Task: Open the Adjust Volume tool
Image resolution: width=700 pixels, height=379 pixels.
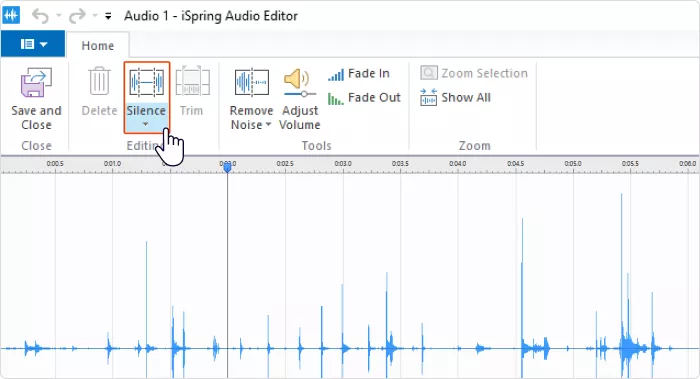Action: click(x=300, y=100)
